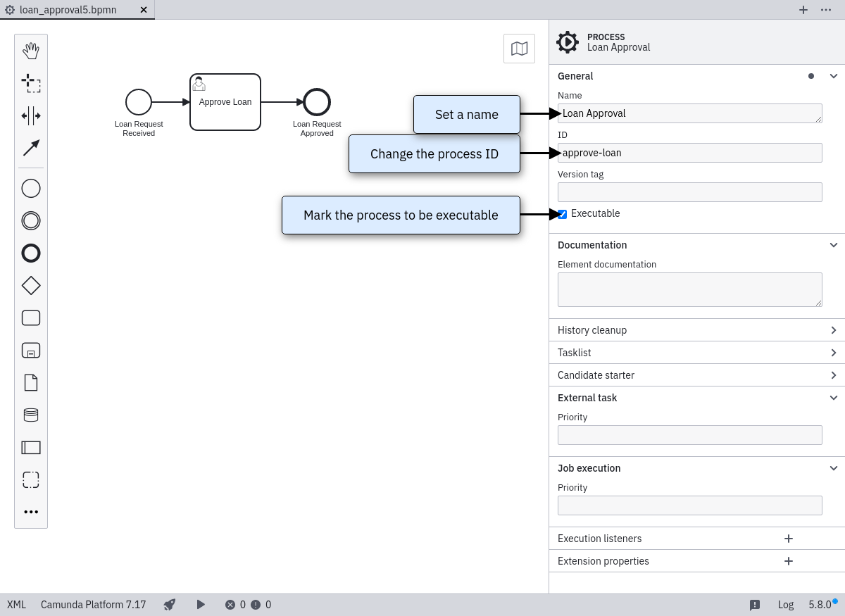845x616 pixels.
Task: Expand the History cleanup section
Action: pos(833,330)
